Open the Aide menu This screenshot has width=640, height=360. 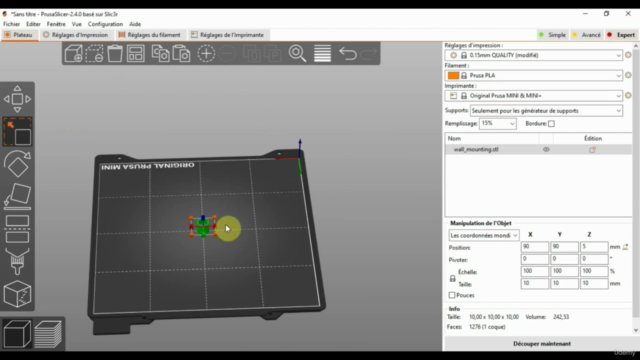[135, 24]
